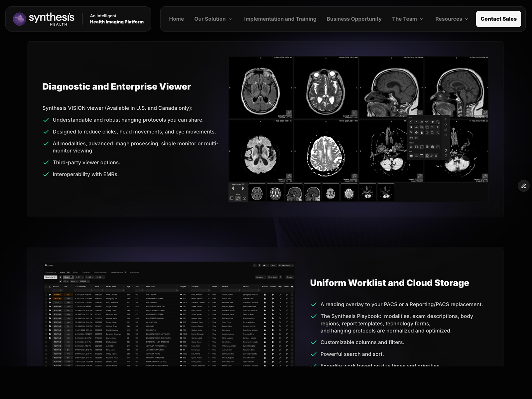
Task: Click the 'A reading overlay to your PACS' bullet
Action: pos(402,304)
